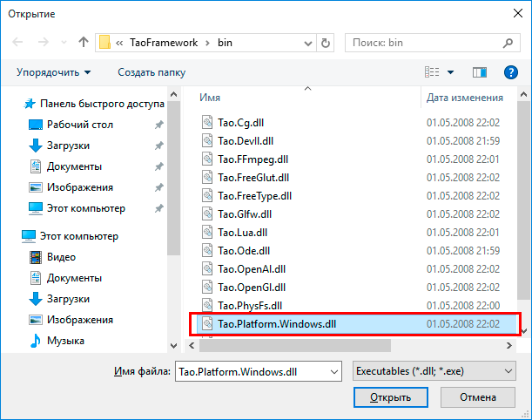Screen dimensions: 532x420
Task: Open the view options dropdown arrow
Action: [450, 72]
